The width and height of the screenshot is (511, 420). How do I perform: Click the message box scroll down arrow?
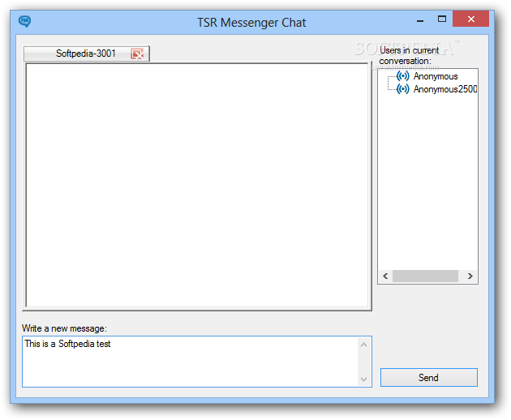tap(364, 379)
